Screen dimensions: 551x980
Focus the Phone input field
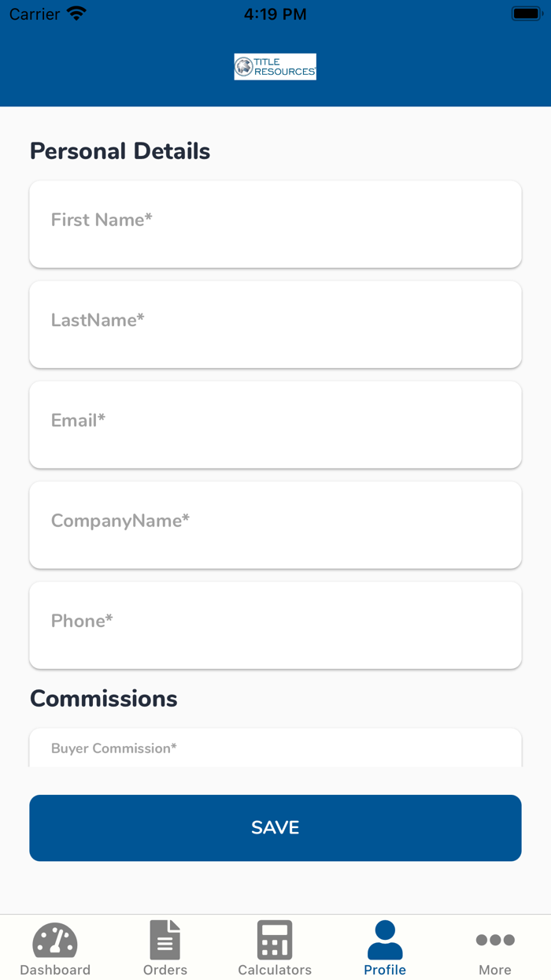(x=275, y=625)
